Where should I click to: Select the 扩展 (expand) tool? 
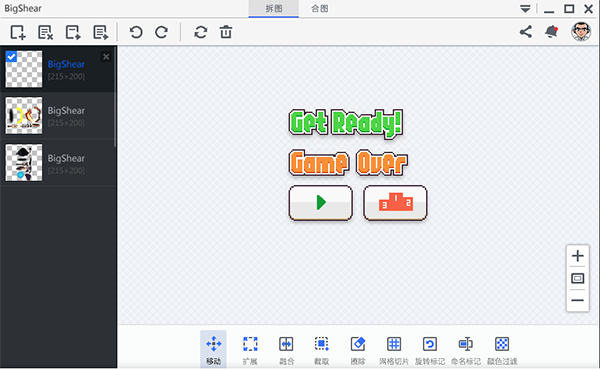(x=250, y=349)
